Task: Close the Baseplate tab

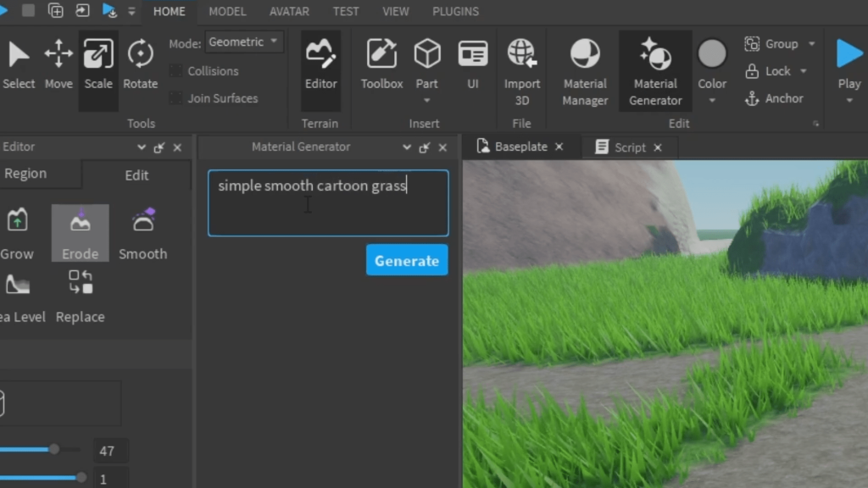Action: [x=559, y=147]
